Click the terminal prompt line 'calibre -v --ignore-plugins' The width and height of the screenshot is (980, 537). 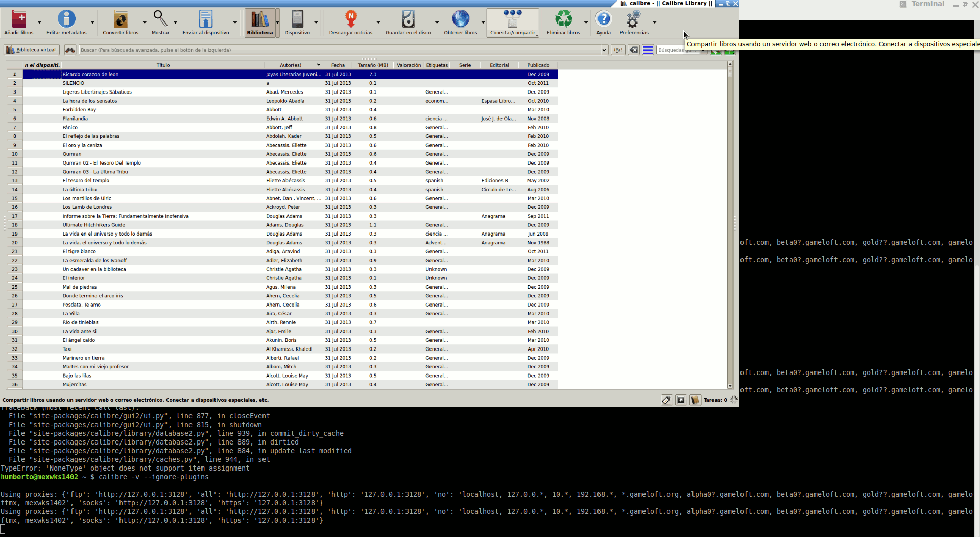154,477
